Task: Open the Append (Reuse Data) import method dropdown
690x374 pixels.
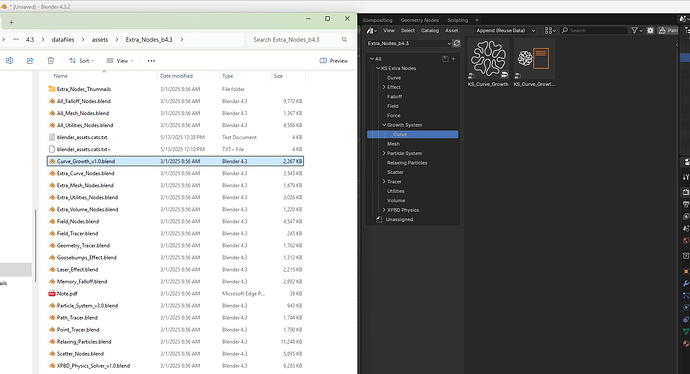Action: pos(506,30)
